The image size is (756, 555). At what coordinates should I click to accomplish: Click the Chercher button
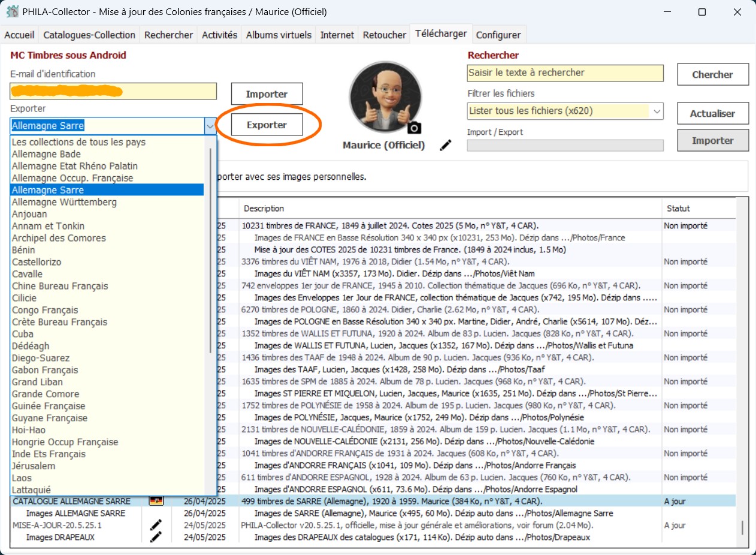pos(713,75)
